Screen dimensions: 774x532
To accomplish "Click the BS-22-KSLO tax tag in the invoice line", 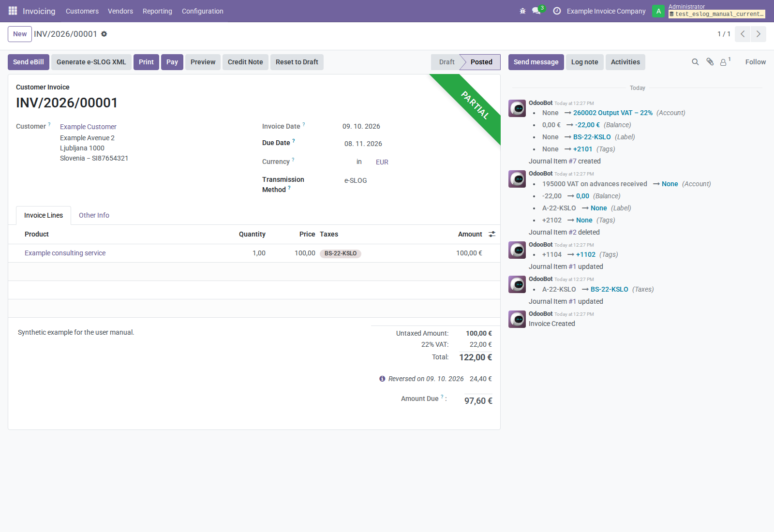I will point(341,253).
